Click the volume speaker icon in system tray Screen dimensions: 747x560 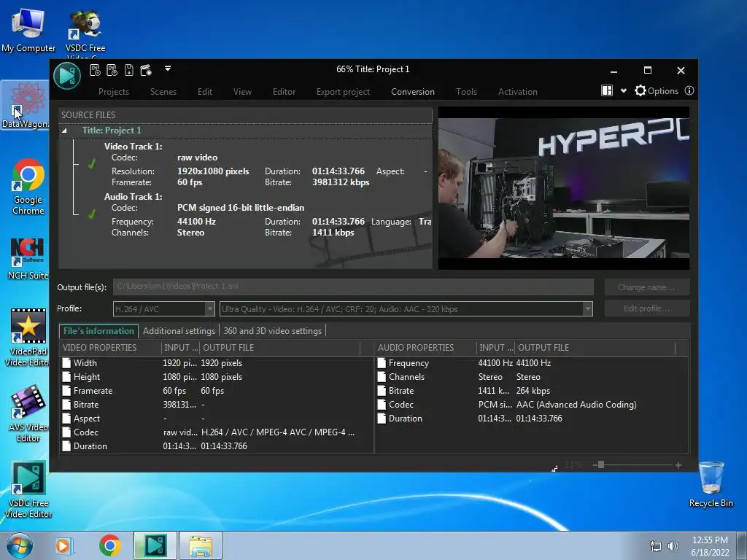pos(673,545)
